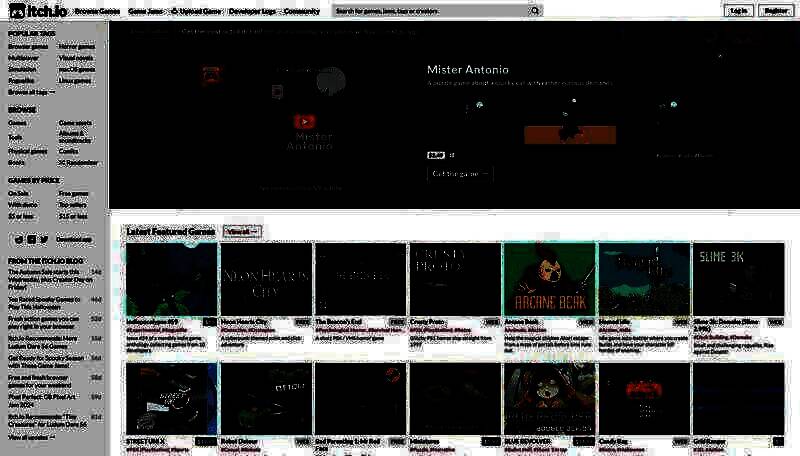Image resolution: width=800 pixels, height=456 pixels.
Task: Open $5 or less price filter
Action: pos(21,216)
